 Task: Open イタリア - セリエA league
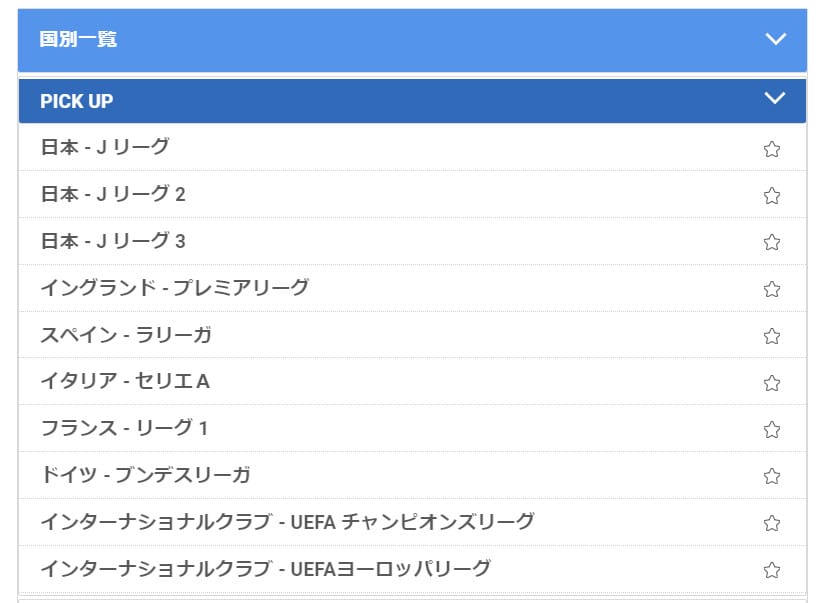point(125,382)
